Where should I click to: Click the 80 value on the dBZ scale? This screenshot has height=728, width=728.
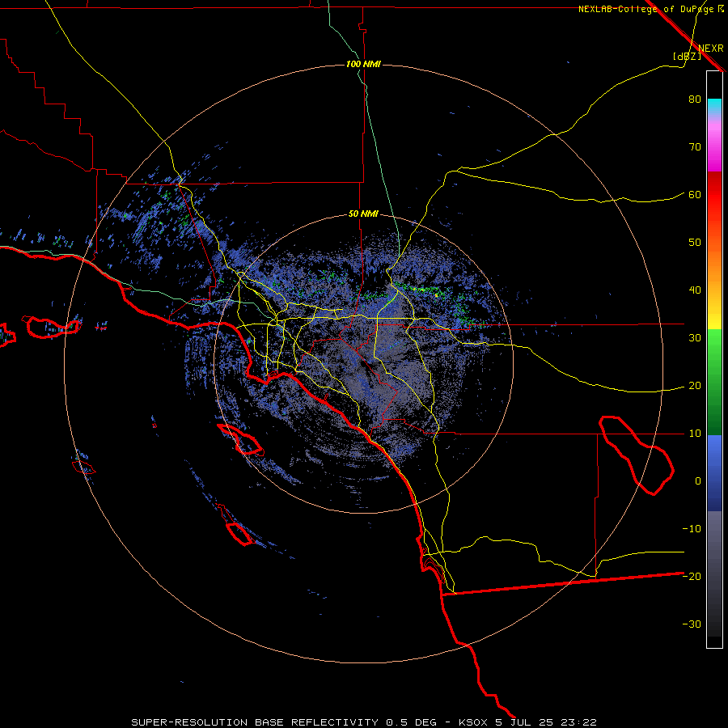click(695, 99)
